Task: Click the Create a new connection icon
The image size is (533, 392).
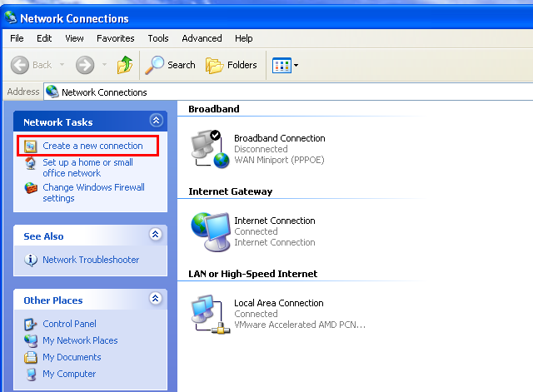Action: [30, 146]
